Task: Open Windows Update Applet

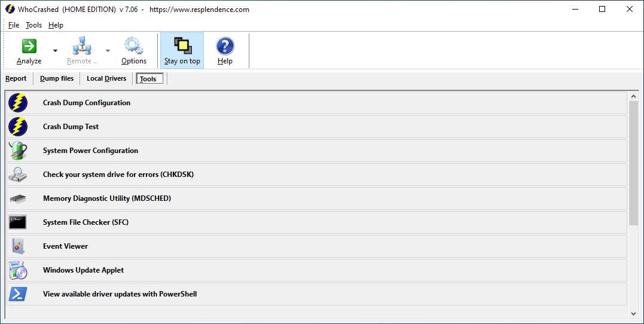Action: pos(317,270)
